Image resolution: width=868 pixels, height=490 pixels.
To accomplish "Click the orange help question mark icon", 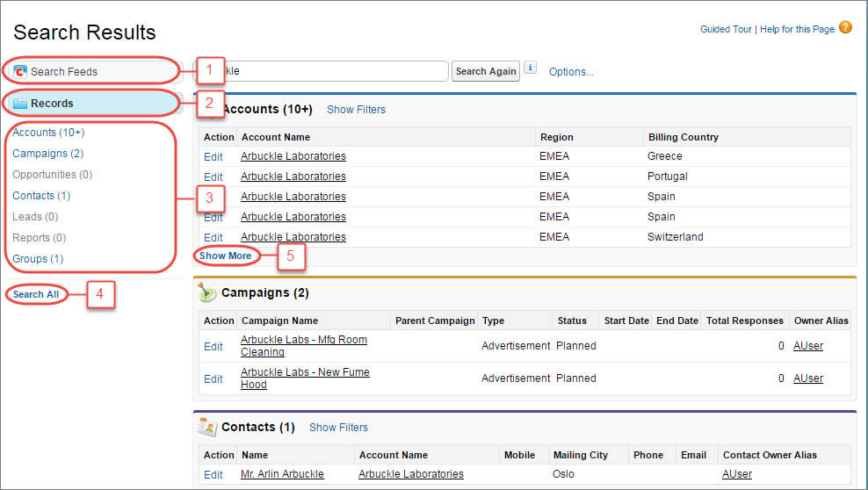I will 845,27.
